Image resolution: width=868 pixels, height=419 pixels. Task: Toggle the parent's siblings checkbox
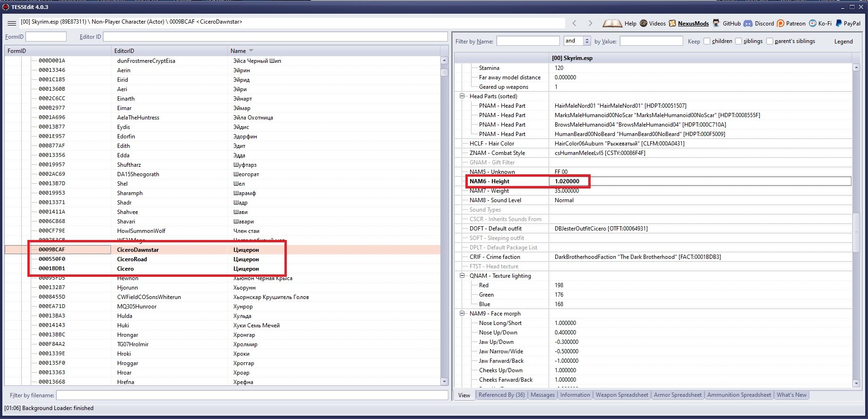point(770,41)
